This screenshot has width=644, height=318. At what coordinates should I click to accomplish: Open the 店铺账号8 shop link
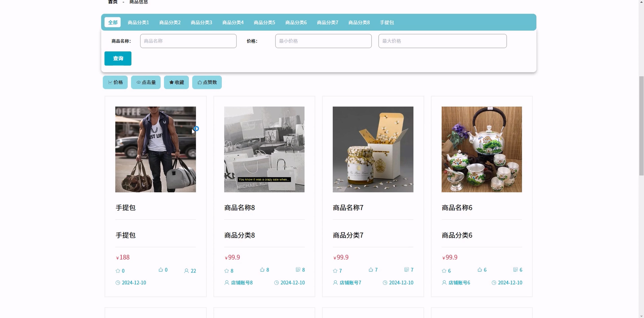tap(242, 283)
